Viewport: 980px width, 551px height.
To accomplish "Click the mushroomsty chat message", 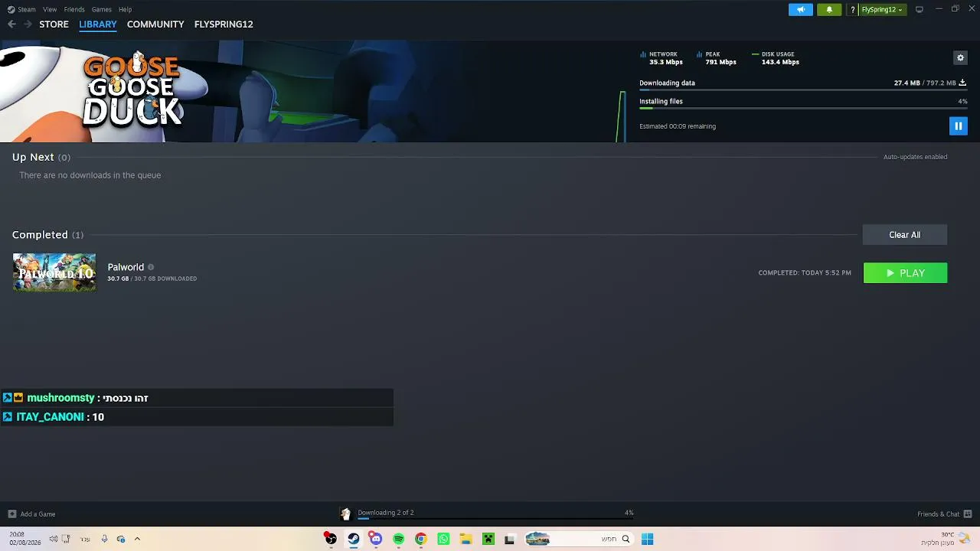I will point(197,398).
